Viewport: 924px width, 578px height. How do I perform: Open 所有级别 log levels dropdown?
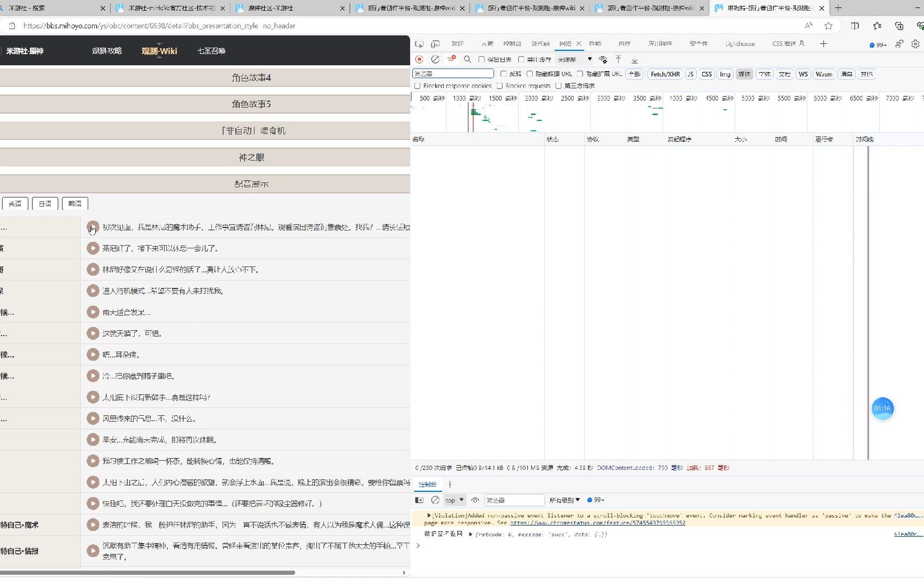click(564, 500)
